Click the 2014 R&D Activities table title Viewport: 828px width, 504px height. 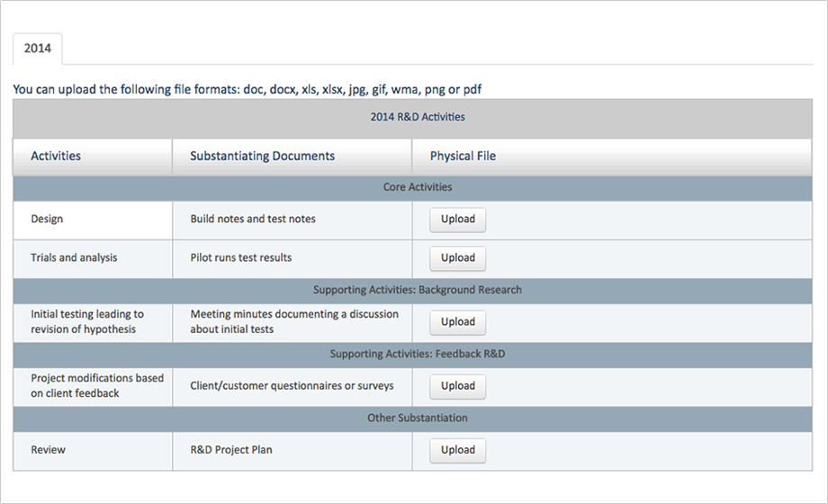click(x=418, y=117)
